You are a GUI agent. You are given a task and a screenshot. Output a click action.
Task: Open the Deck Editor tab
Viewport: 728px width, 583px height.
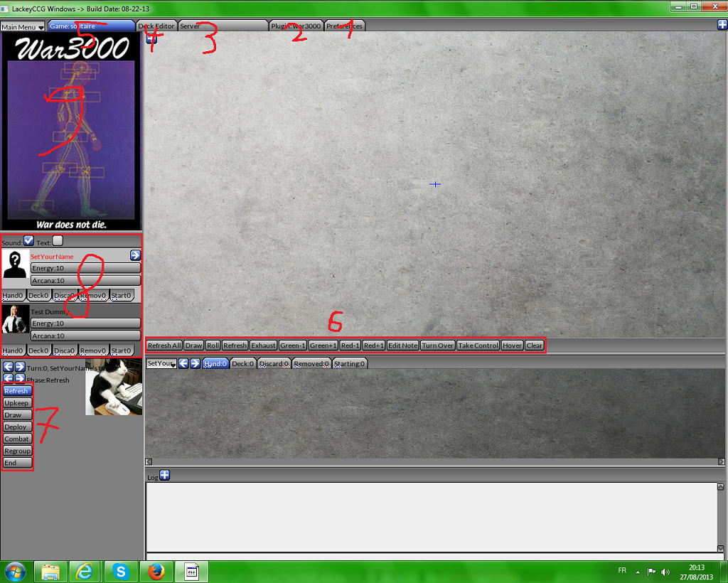pyautogui.click(x=157, y=26)
